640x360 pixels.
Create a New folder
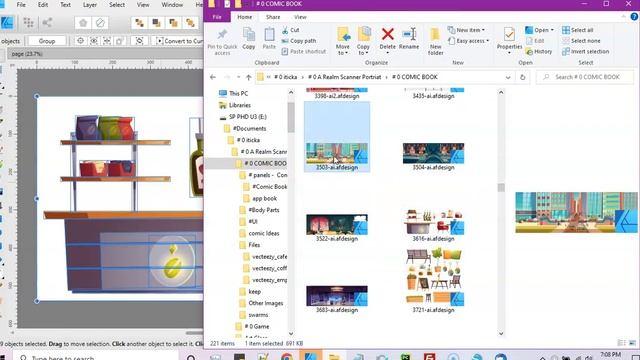click(435, 41)
